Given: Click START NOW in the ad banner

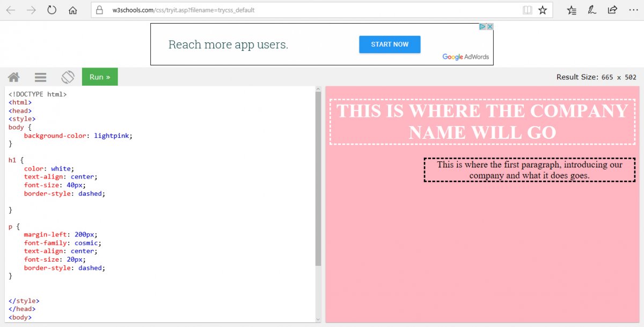Looking at the screenshot, I should tap(390, 44).
